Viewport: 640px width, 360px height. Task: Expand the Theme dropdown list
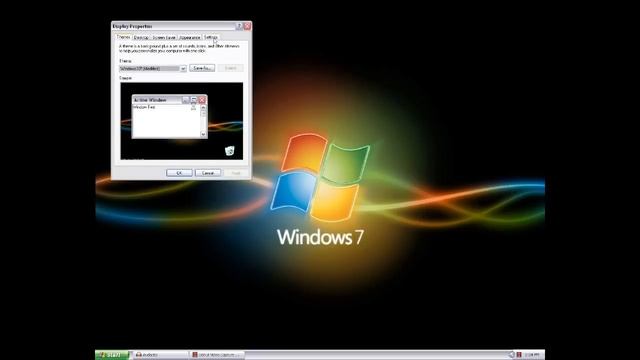[183, 69]
